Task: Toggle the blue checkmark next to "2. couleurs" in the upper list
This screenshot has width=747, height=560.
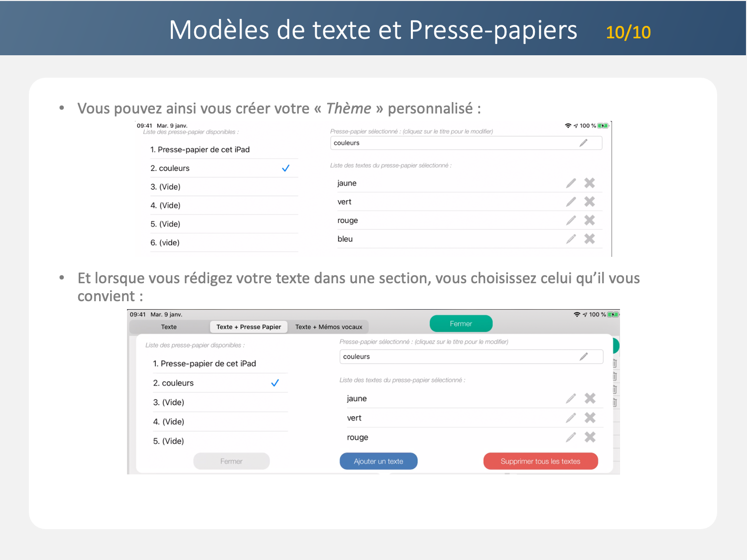Action: 285,168
